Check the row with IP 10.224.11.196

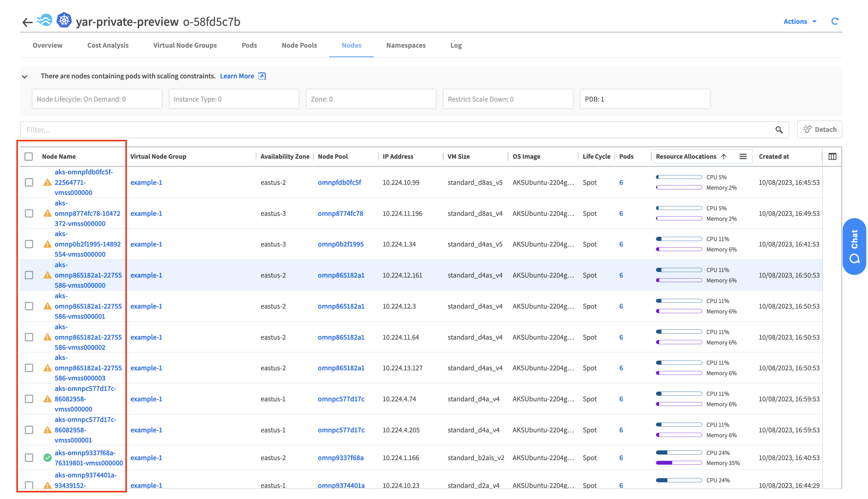tap(29, 214)
